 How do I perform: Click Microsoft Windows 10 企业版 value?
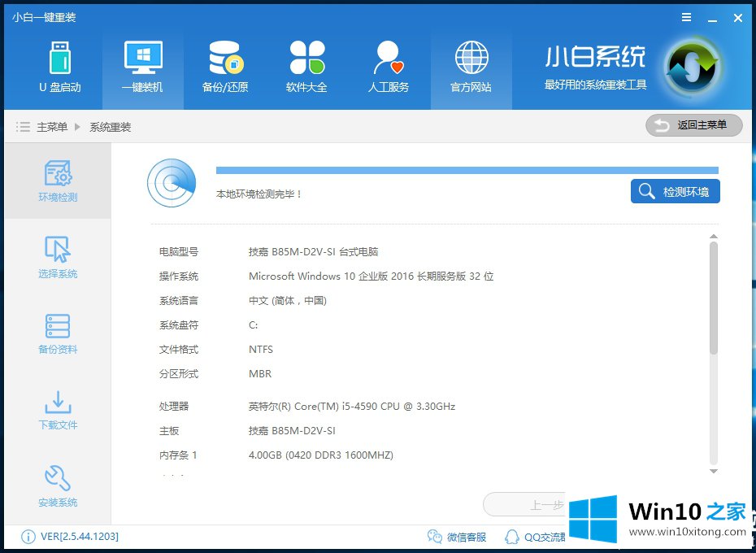[371, 276]
